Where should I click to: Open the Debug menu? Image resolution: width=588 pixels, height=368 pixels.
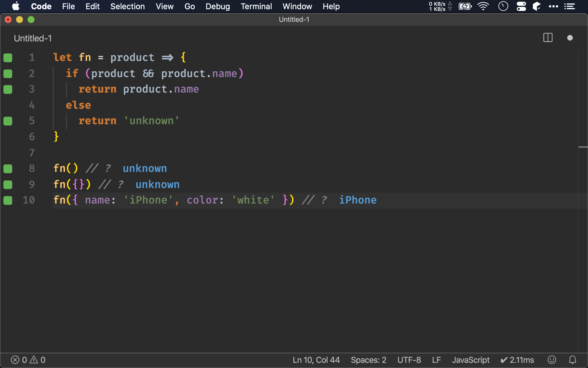click(218, 6)
